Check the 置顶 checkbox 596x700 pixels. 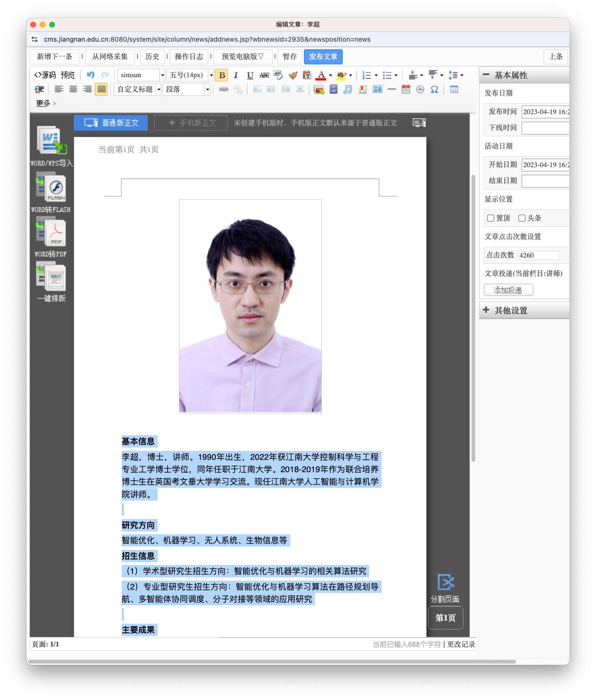(x=491, y=218)
